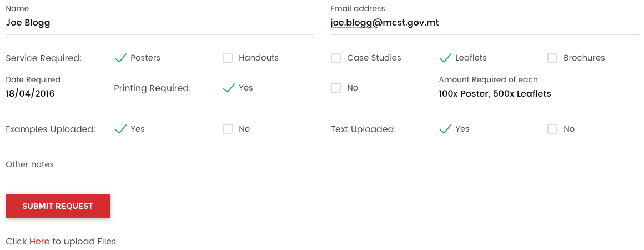
Task: Check Examples Uploaded No box
Action: click(228, 129)
